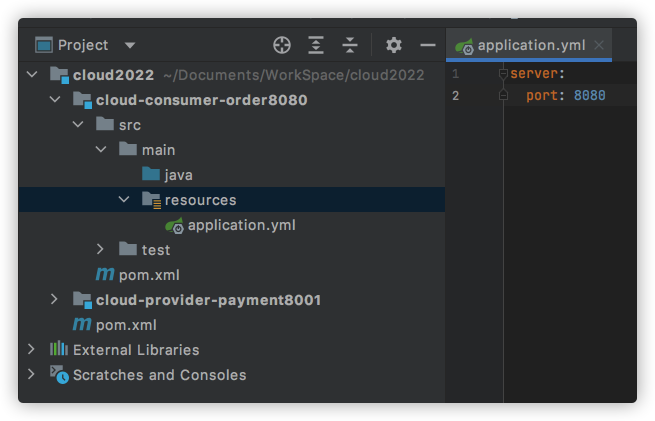
Task: Click the Expand All toolbar icon
Action: 316,45
